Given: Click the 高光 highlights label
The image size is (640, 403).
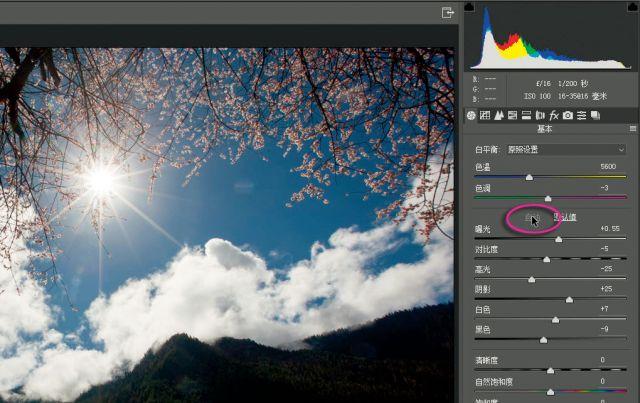Looking at the screenshot, I should click(x=482, y=269).
